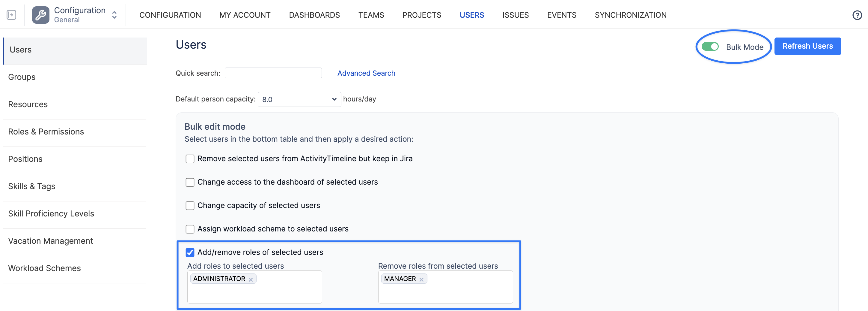
Task: Expand the Configuration General module switcher
Action: coord(114,15)
